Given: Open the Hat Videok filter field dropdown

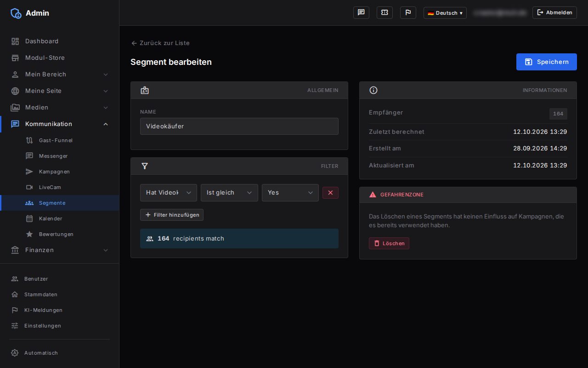Looking at the screenshot, I should 169,193.
